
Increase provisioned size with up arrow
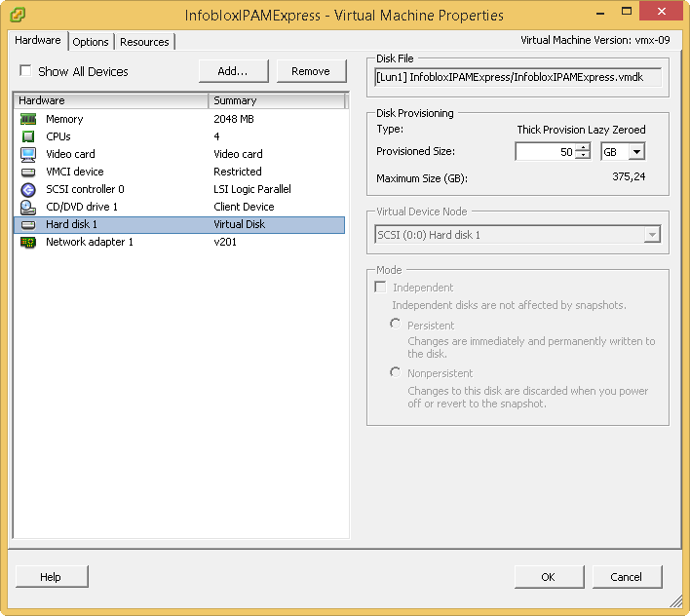click(583, 148)
